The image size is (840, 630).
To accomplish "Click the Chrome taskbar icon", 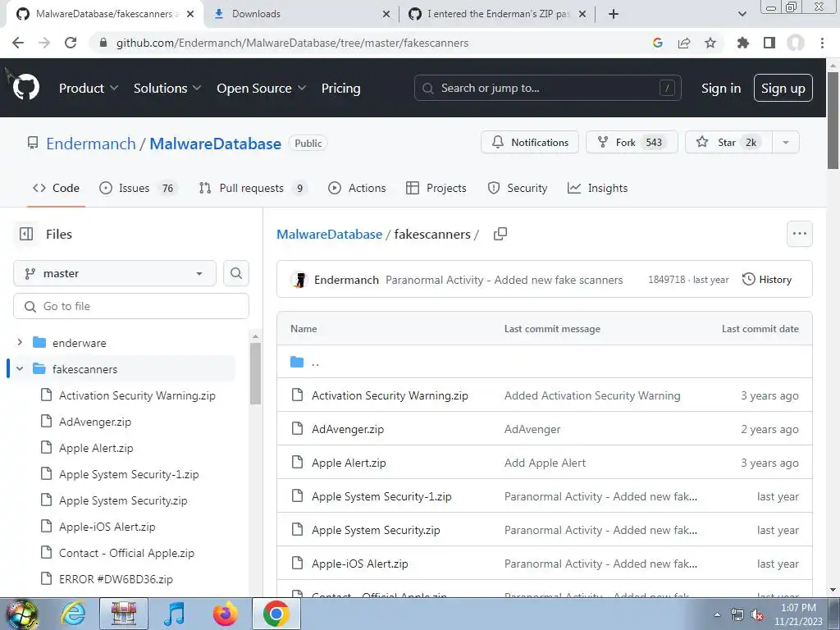I will click(276, 614).
